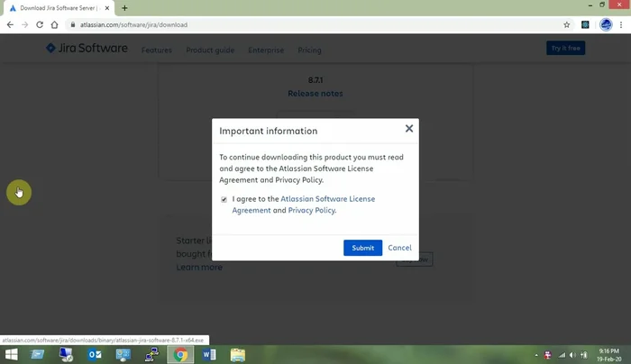Open the taskbar clock and date
This screenshot has width=631, height=364.
pos(608,355)
